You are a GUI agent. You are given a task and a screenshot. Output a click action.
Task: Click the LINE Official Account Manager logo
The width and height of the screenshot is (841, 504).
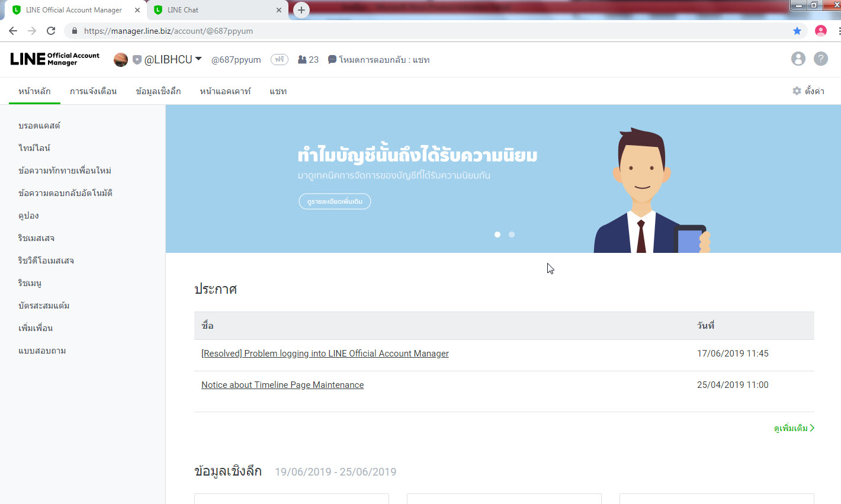[x=55, y=59]
